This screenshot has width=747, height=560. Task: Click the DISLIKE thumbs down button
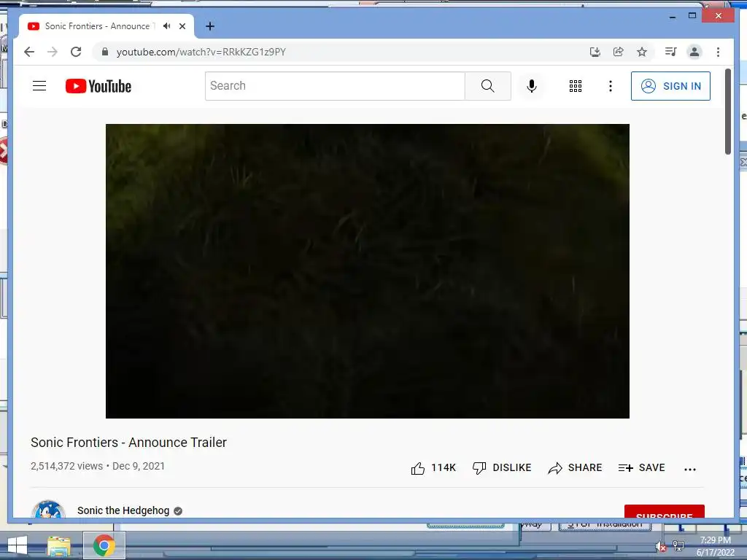pyautogui.click(x=502, y=468)
